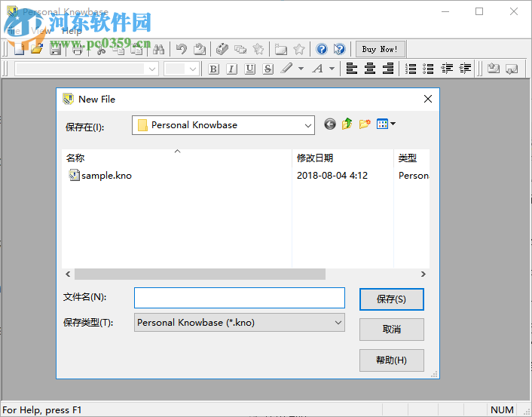
Task: Click the blue Help question mark icon
Action: pyautogui.click(x=321, y=49)
